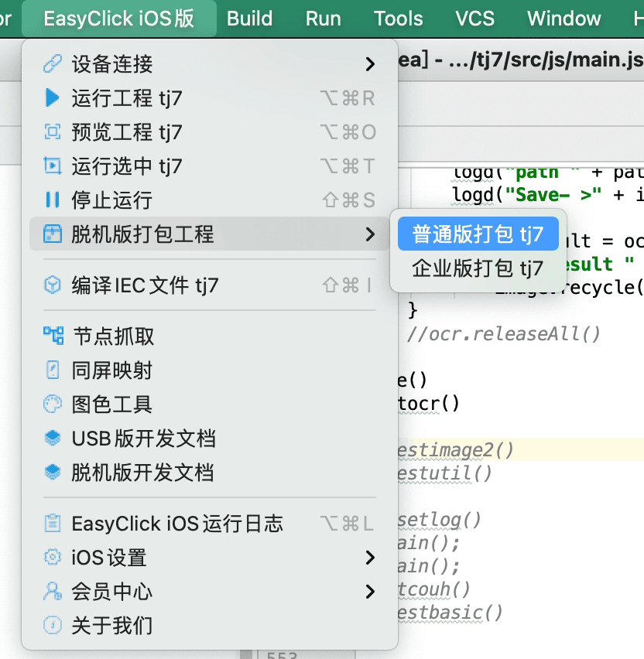Click the link icon beside 设备连接
Screen dimensions: 644x659
[53, 64]
